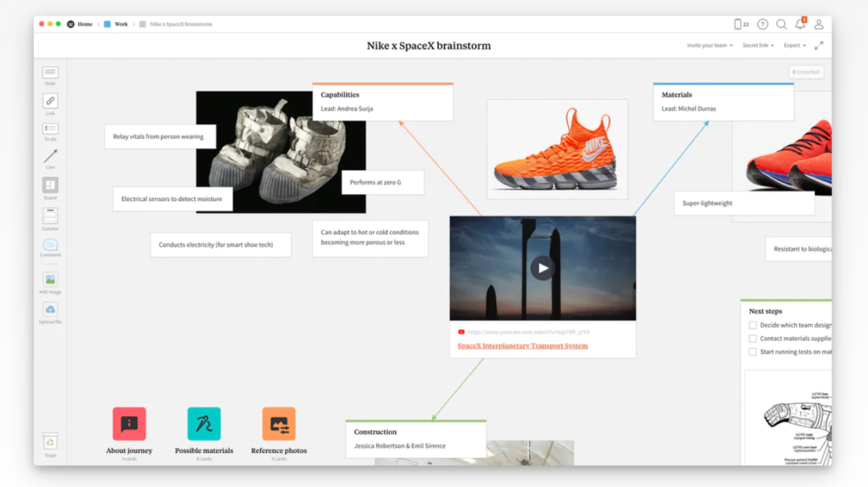Select 'Conducts electricity (for smart shoe tech)' note

[220, 244]
